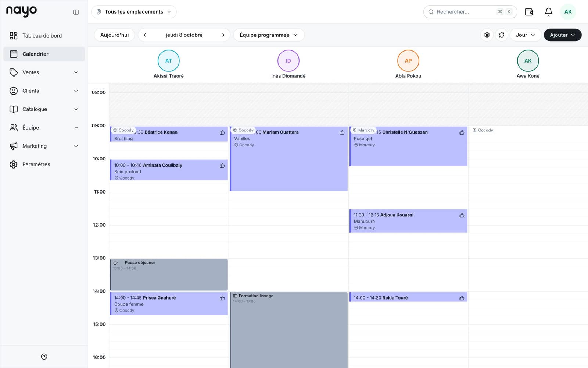
Task: Click thumbs-up on Rokia Touré appointment
Action: point(462,298)
